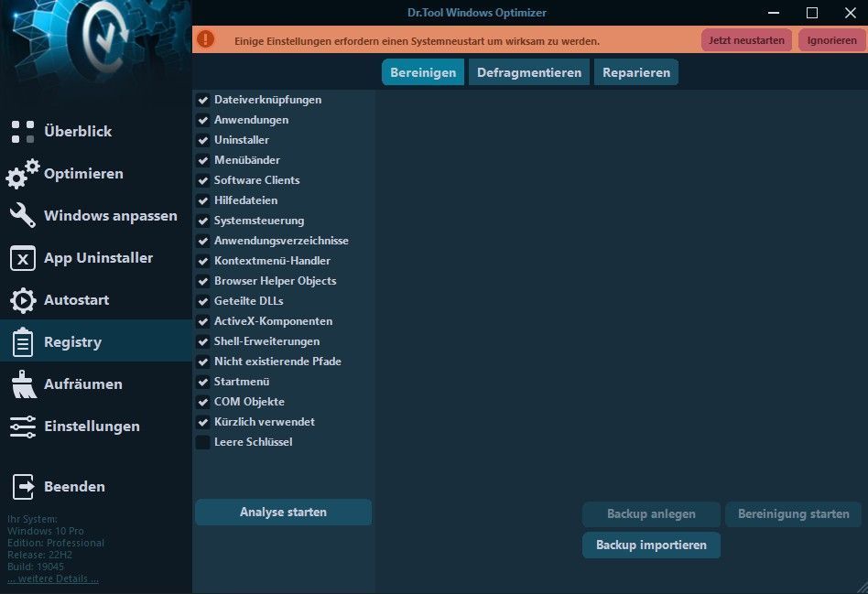
Task: Click the orange warning icon in notification bar
Action: (206, 39)
